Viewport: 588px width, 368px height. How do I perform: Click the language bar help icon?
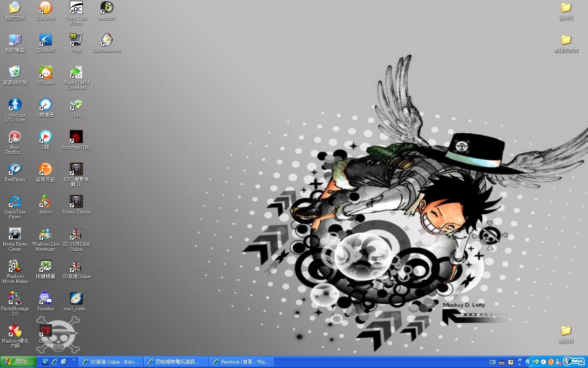point(511,362)
